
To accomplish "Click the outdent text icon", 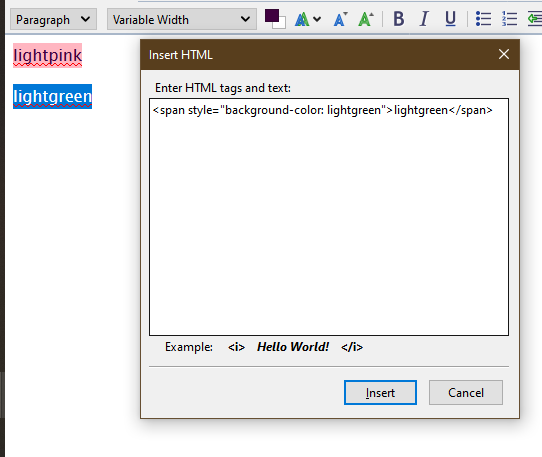I will [x=534, y=19].
